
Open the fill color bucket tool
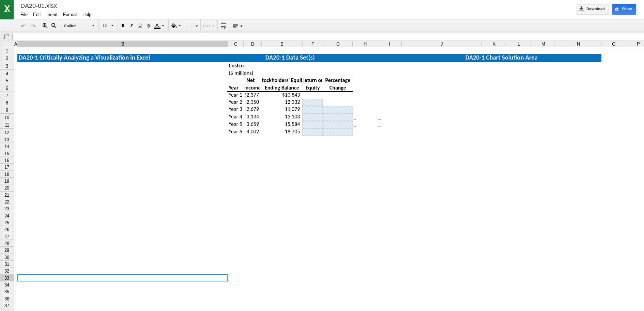(174, 26)
